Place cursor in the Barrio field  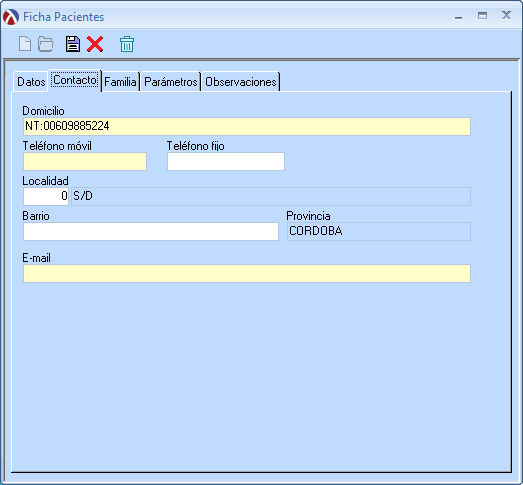tap(151, 231)
